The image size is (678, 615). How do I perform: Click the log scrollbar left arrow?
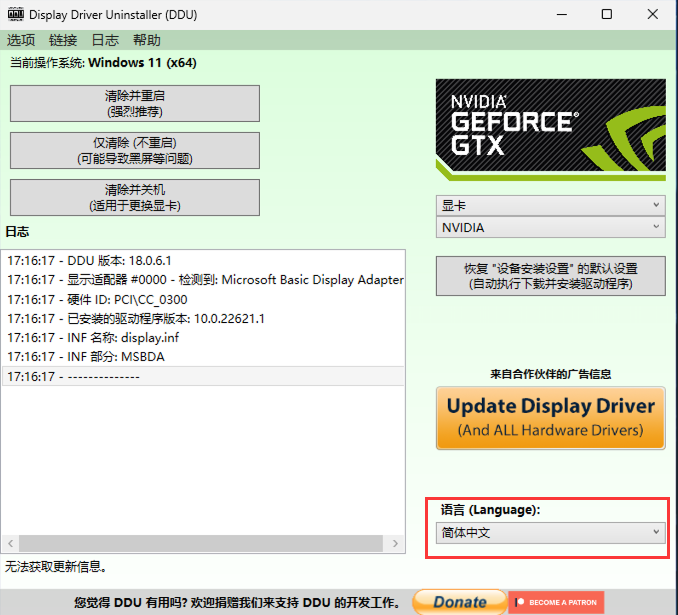click(10, 543)
